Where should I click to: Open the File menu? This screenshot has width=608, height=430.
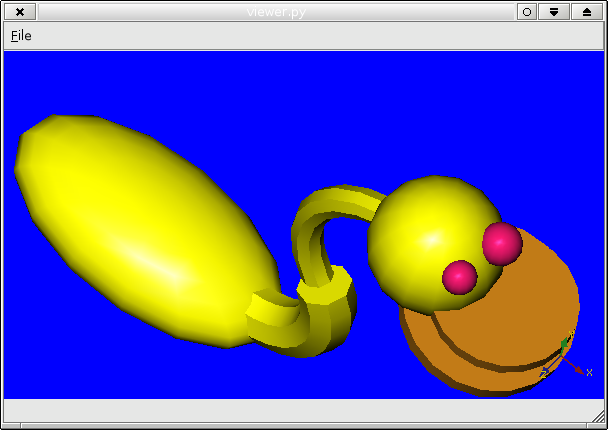click(x=21, y=36)
